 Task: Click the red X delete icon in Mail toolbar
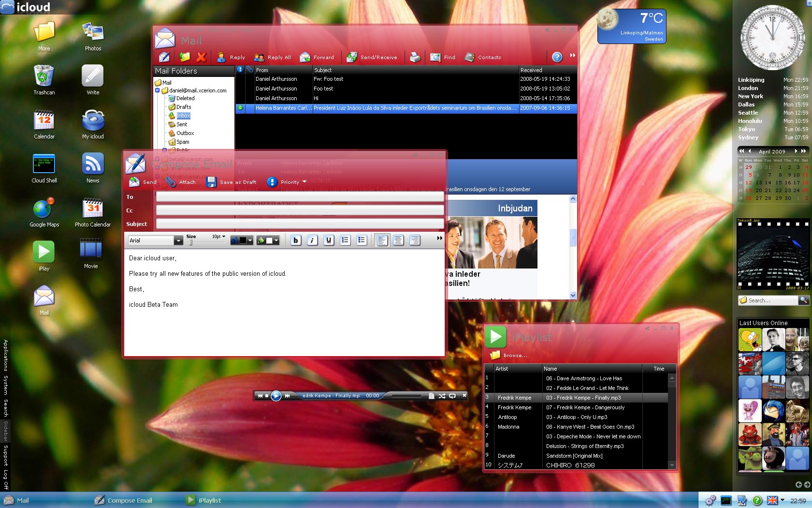[202, 57]
